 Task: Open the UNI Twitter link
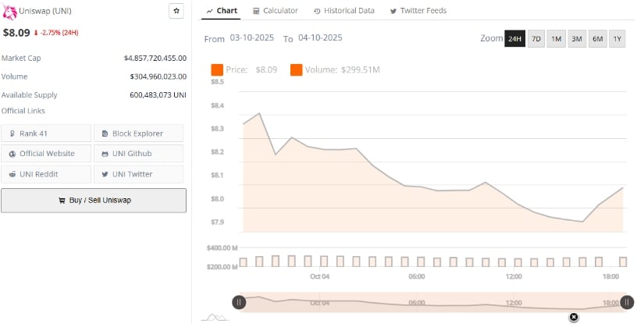pyautogui.click(x=139, y=174)
